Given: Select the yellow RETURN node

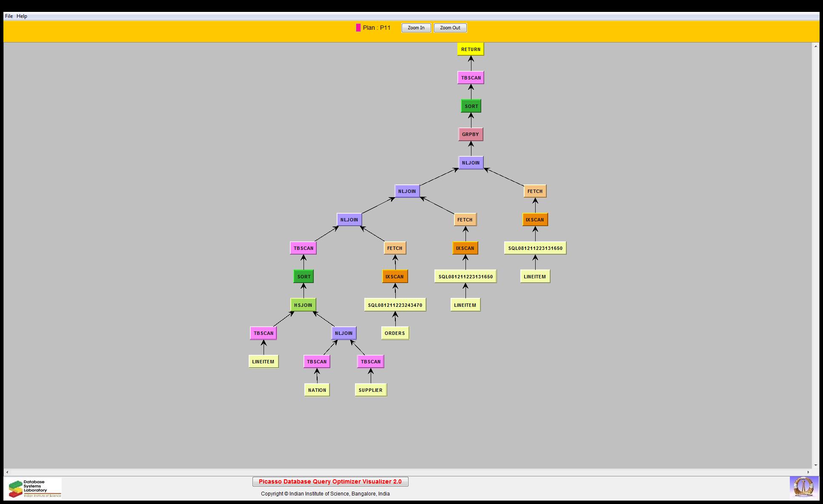Looking at the screenshot, I should click(471, 49).
